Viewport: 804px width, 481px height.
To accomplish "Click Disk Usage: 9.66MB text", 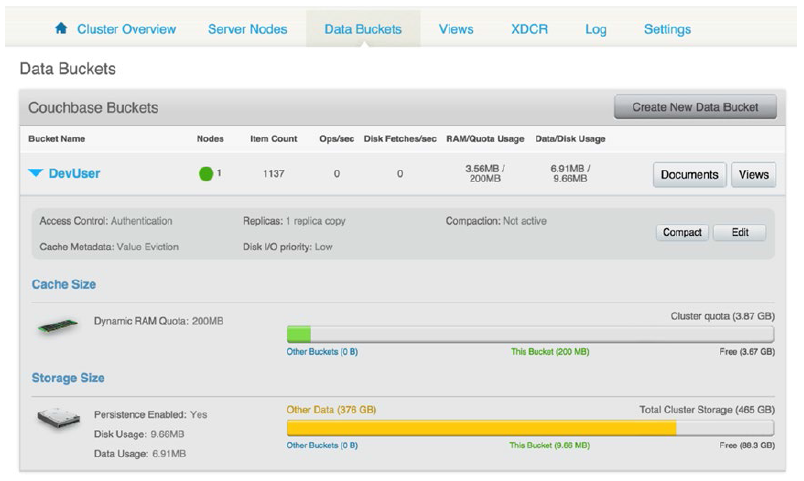I will [x=139, y=434].
